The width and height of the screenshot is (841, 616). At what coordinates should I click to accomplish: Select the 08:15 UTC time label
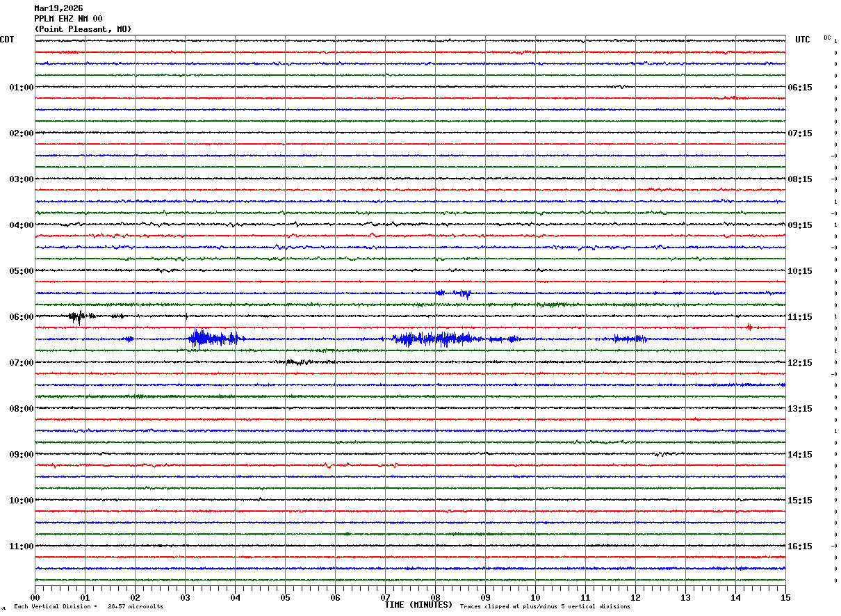point(799,179)
